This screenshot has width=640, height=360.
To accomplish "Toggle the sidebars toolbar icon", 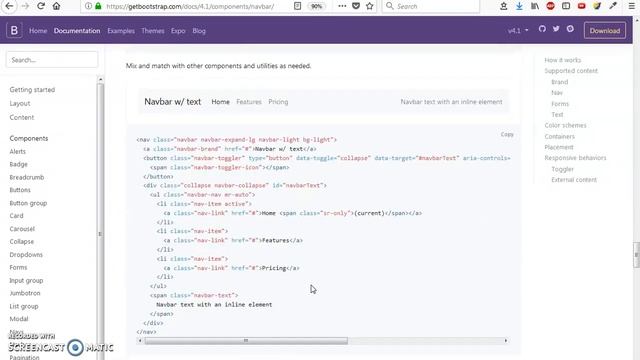I will tap(566, 6).
